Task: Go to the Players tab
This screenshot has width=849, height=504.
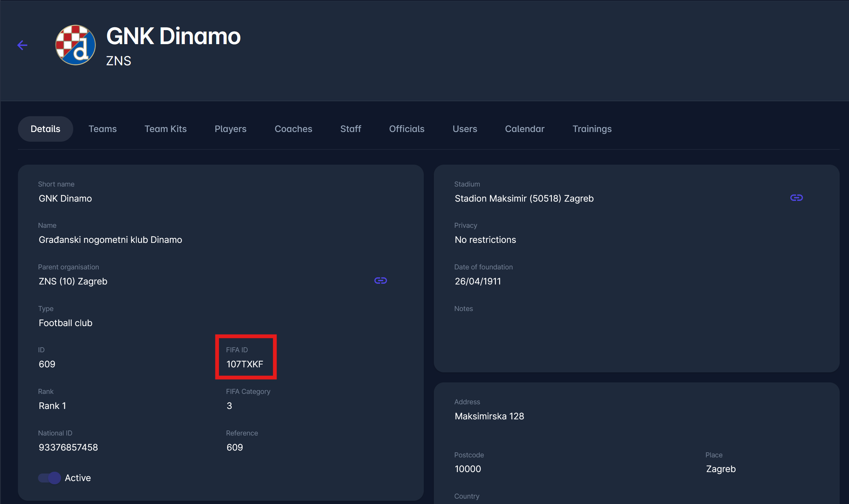Action: point(230,129)
